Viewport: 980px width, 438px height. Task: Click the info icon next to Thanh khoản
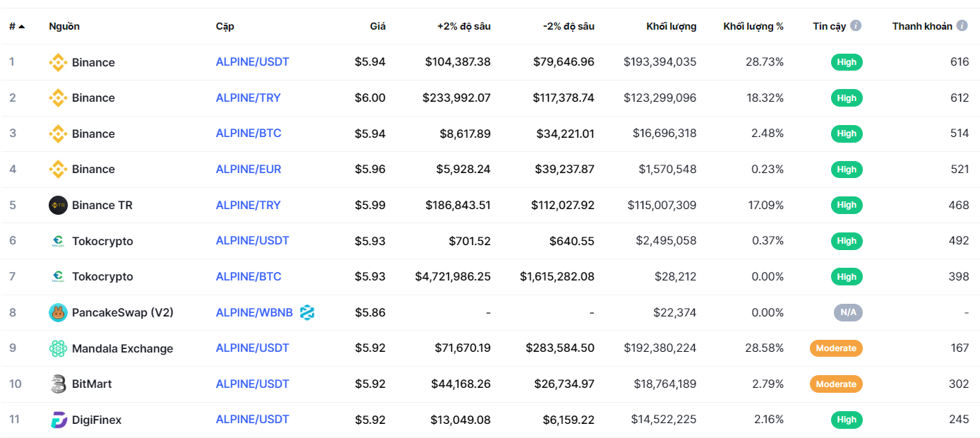[962, 26]
